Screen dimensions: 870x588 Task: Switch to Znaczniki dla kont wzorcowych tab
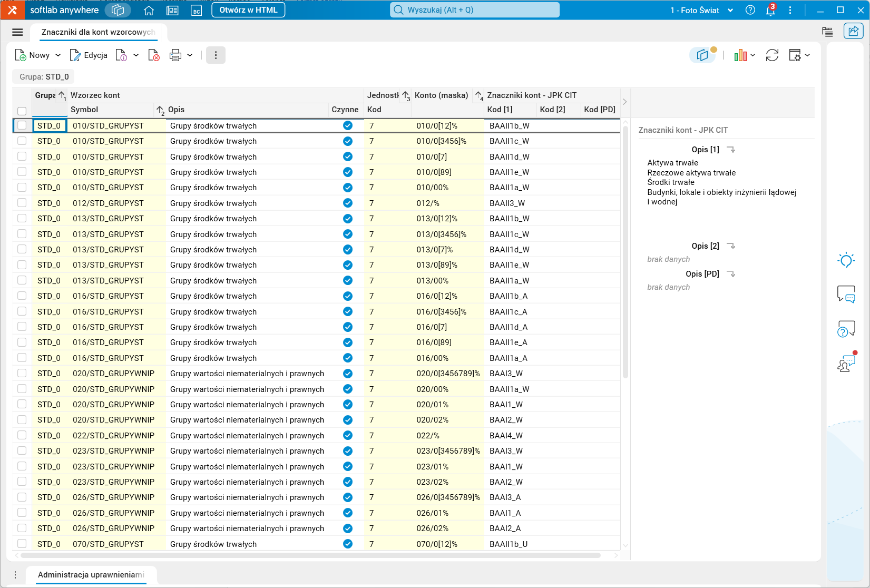(99, 32)
